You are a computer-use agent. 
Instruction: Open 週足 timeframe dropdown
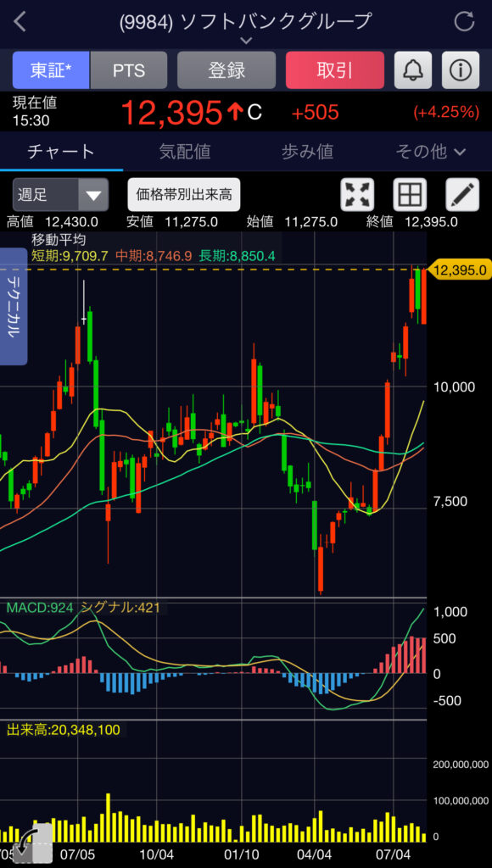60,194
